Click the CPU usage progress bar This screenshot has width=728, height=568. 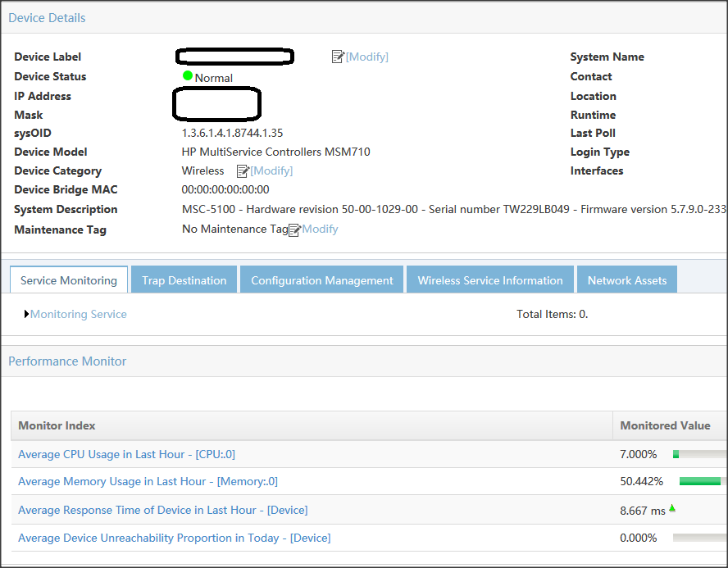700,454
